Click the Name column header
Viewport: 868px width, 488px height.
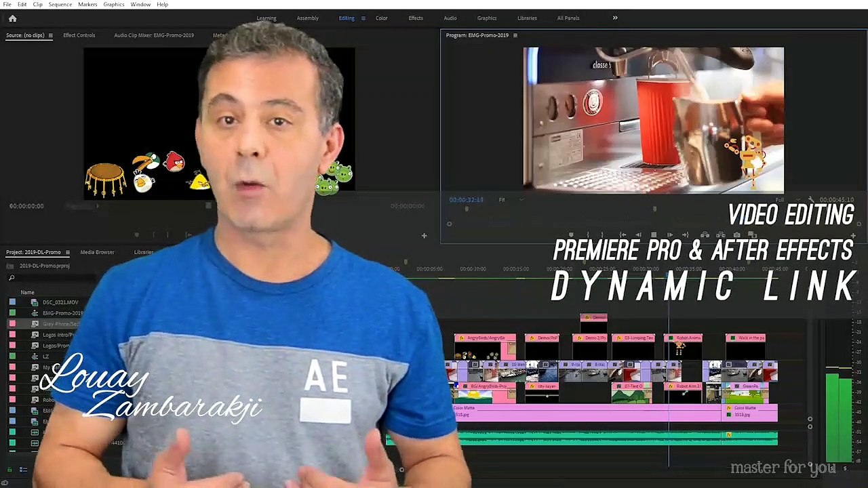[27, 293]
